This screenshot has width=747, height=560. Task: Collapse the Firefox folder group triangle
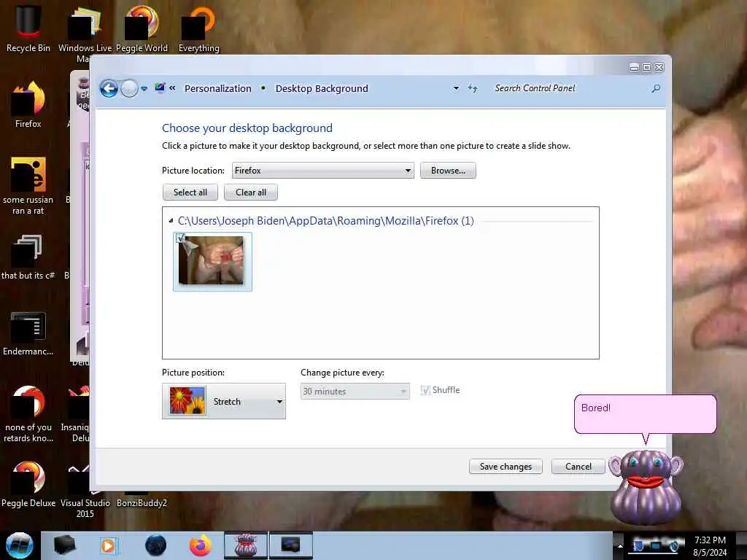point(171,220)
